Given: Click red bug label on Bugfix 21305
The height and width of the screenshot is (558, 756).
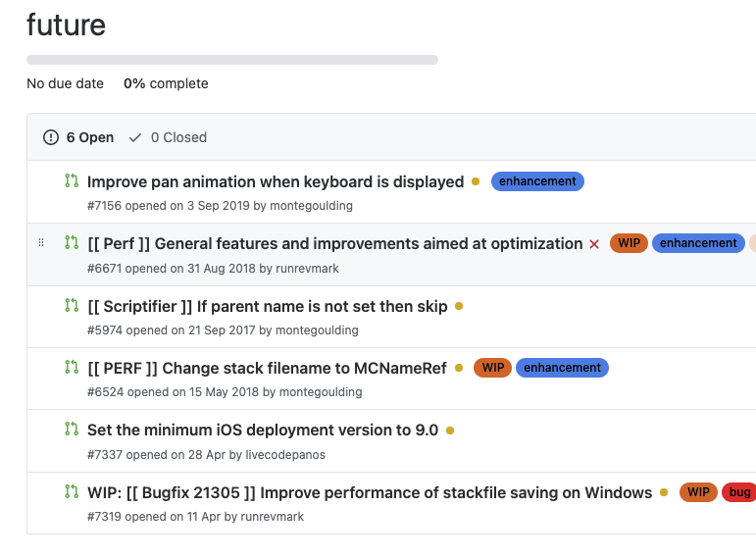Looking at the screenshot, I should [739, 492].
